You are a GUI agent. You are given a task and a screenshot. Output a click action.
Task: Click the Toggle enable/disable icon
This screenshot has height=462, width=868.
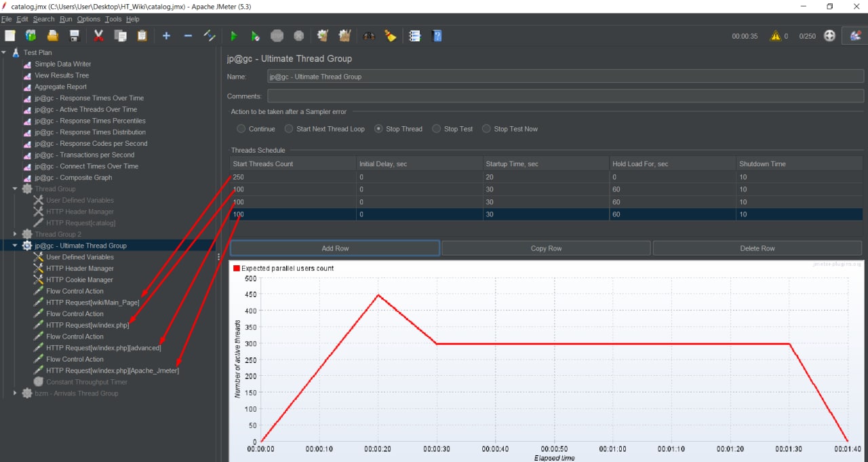click(210, 35)
